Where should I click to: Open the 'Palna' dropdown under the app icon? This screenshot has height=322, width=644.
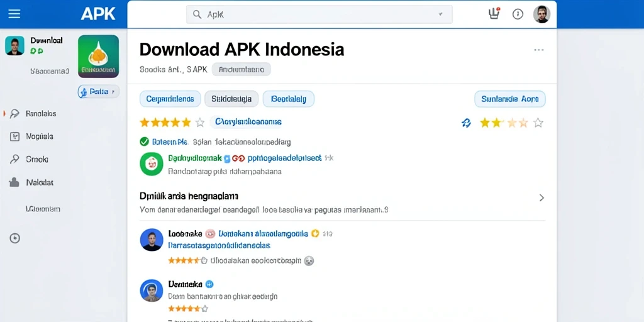click(x=99, y=91)
